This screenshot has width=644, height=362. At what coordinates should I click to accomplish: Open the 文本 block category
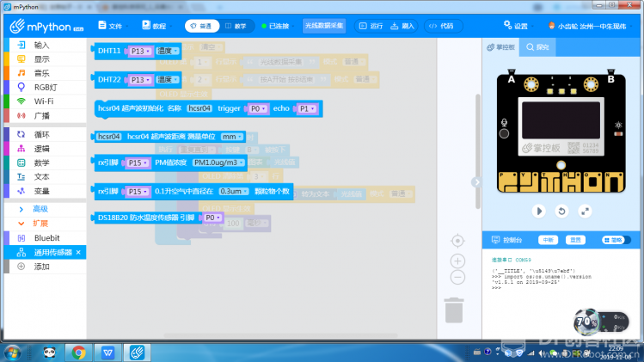click(x=46, y=176)
